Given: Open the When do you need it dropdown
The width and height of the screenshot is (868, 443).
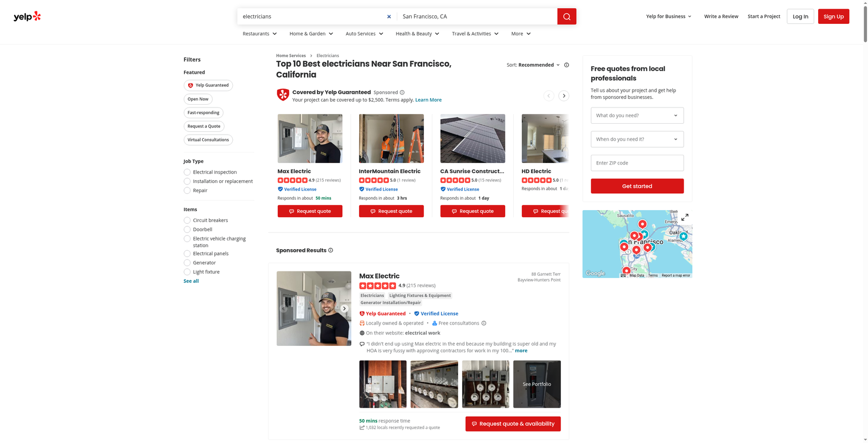Looking at the screenshot, I should pos(637,140).
